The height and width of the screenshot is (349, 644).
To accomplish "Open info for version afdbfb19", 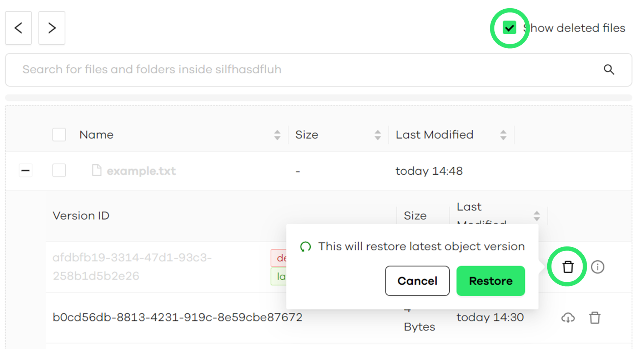I will tap(597, 267).
